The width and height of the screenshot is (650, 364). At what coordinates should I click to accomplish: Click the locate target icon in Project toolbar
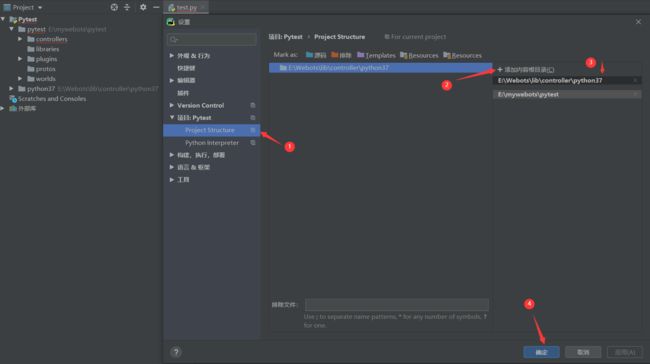114,7
